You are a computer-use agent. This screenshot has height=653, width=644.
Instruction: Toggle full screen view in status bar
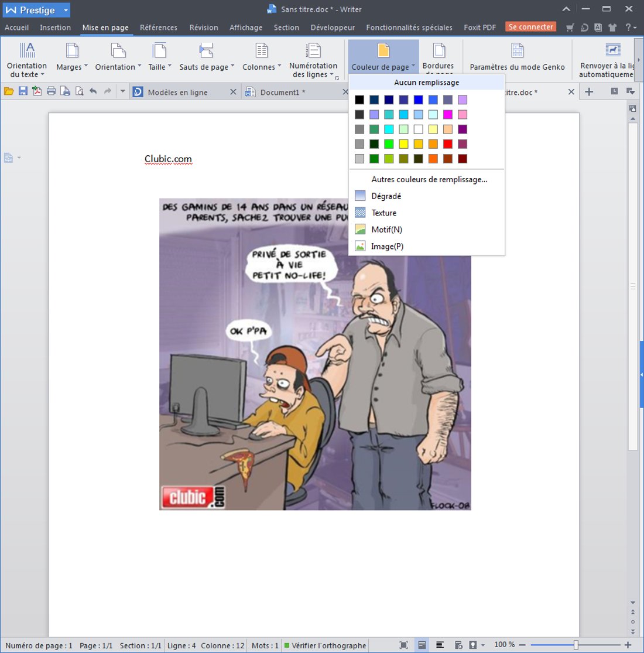pyautogui.click(x=403, y=645)
